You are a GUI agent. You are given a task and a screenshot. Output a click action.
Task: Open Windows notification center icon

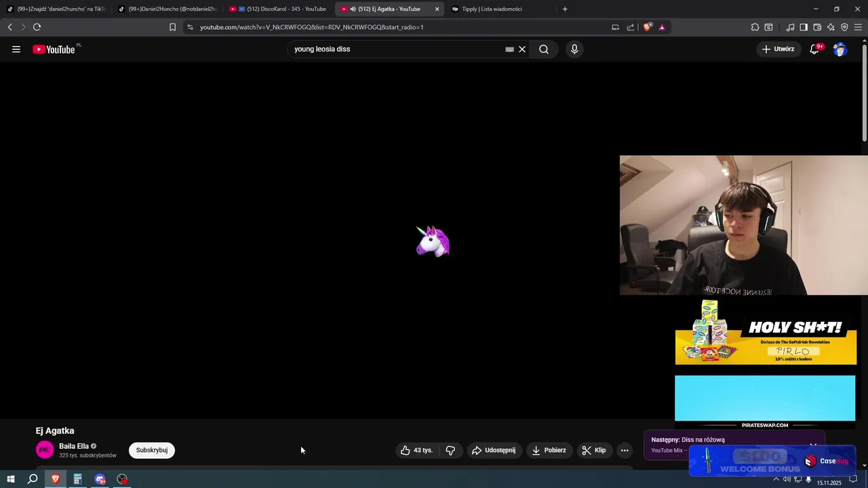point(854,479)
